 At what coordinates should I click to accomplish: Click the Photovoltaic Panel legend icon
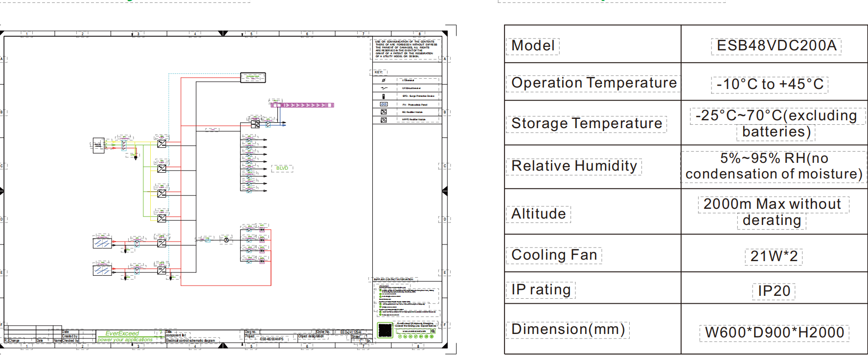pyautogui.click(x=384, y=104)
